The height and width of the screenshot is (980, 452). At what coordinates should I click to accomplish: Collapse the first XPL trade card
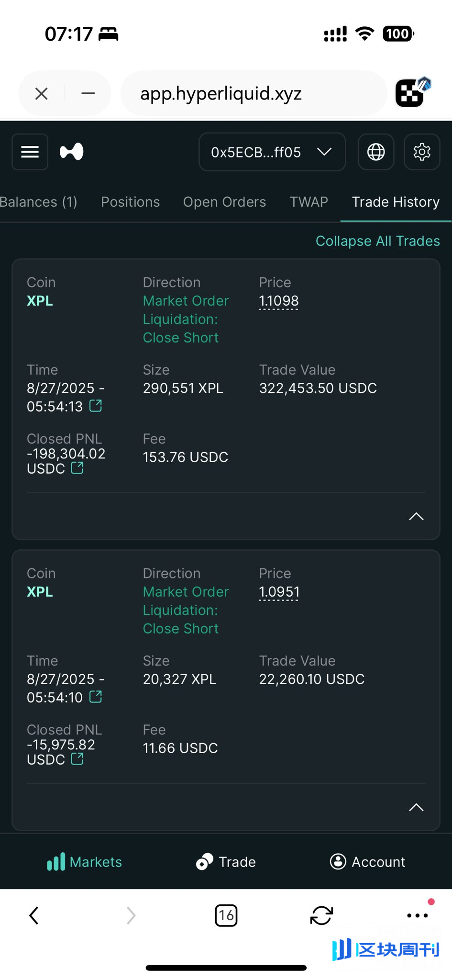coord(416,516)
